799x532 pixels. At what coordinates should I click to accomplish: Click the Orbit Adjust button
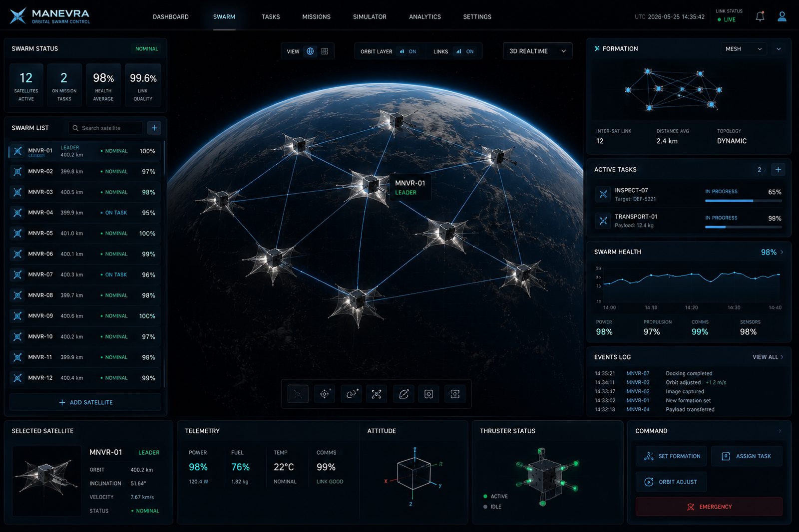pyautogui.click(x=671, y=482)
